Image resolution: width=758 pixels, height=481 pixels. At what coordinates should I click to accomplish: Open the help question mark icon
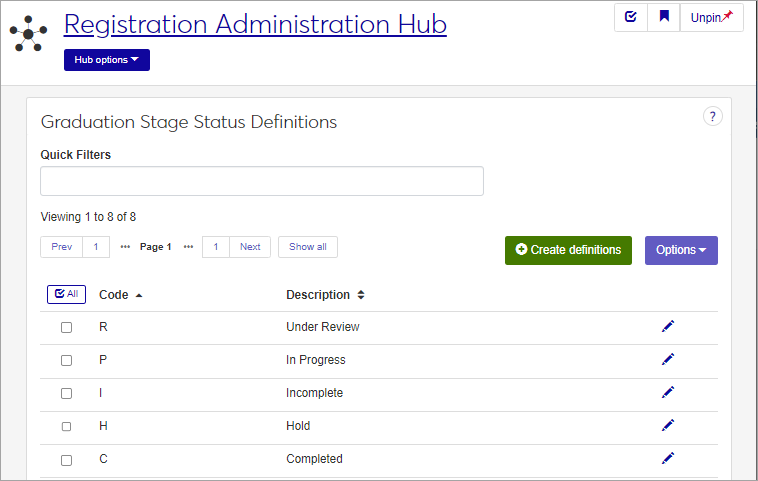coord(713,117)
